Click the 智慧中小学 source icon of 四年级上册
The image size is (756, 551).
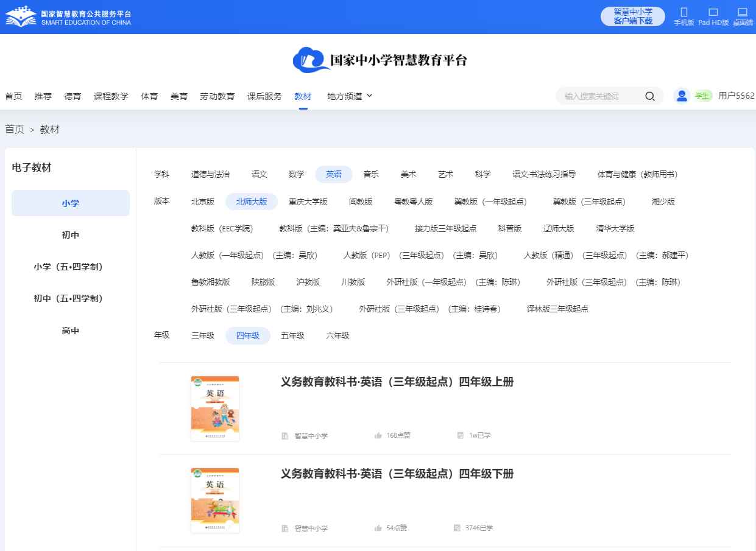coord(284,436)
